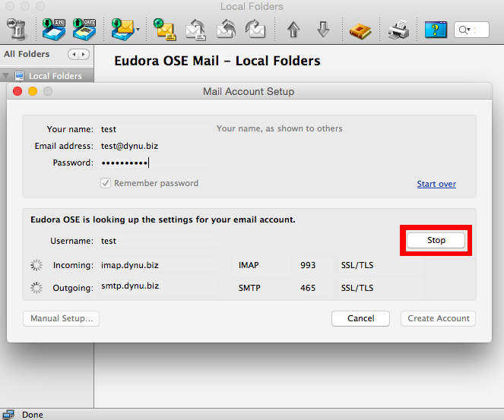Screen dimensions: 504x420
Task: Click the Print printer icon
Action: tap(398, 30)
